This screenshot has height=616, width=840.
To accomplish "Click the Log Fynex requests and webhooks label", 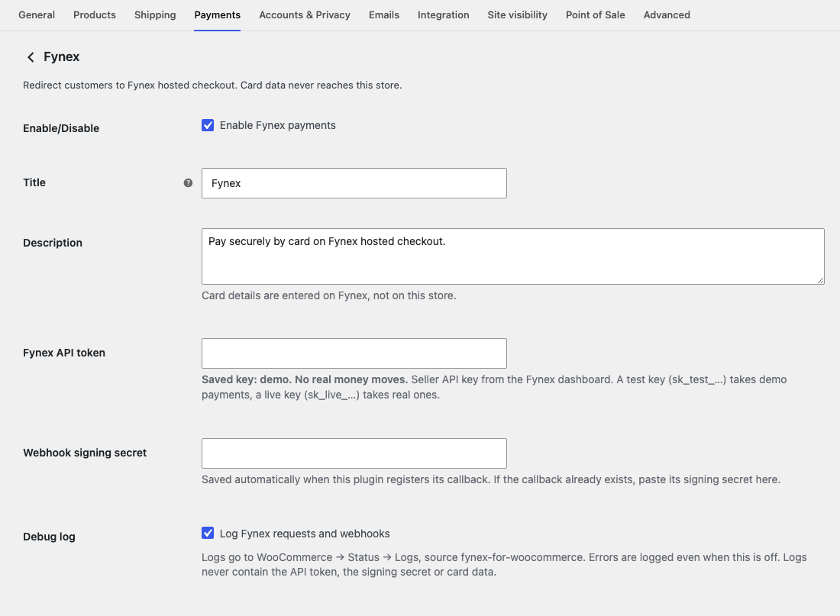I will click(x=305, y=534).
